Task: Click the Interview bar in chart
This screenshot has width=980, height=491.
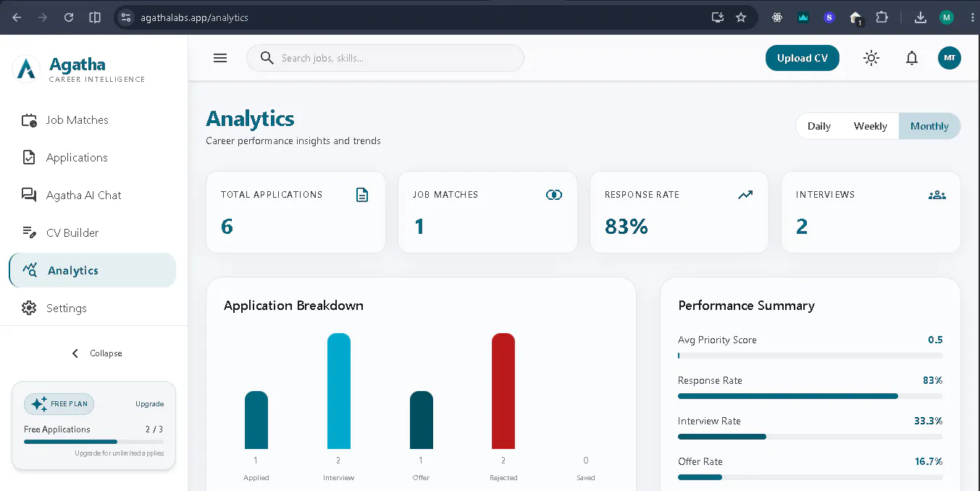Action: click(x=339, y=391)
